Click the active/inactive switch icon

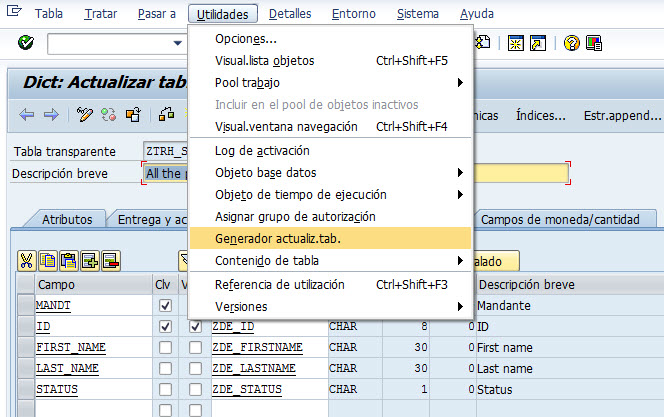pyautogui.click(x=108, y=114)
